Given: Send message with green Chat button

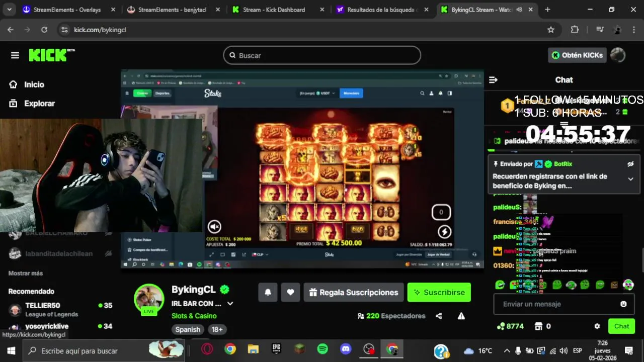Looking at the screenshot, I should (x=621, y=326).
